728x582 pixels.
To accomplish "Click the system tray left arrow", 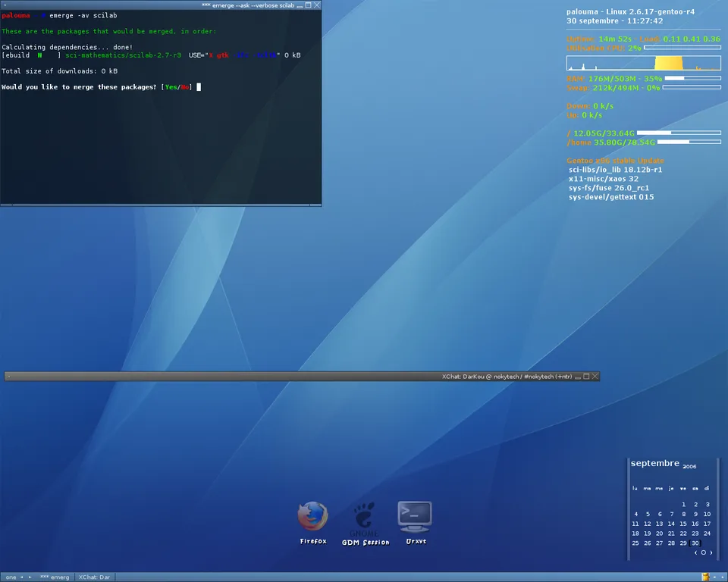I will coord(714,577).
